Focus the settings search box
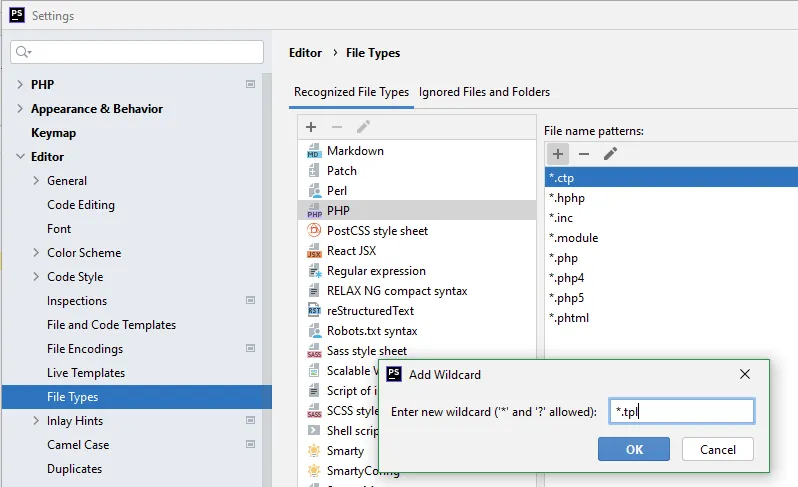The image size is (798, 487). (x=137, y=52)
